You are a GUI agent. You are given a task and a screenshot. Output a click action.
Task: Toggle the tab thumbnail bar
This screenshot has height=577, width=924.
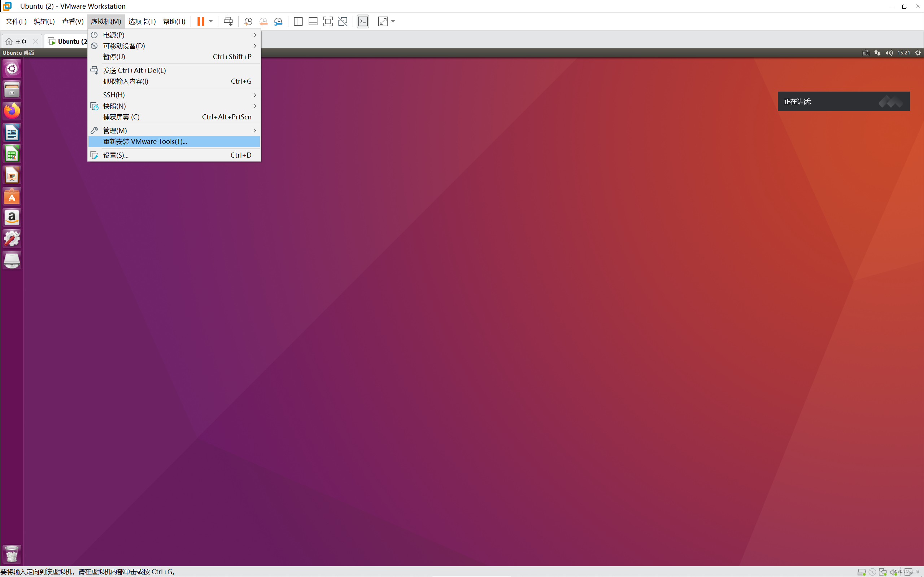[x=313, y=22]
